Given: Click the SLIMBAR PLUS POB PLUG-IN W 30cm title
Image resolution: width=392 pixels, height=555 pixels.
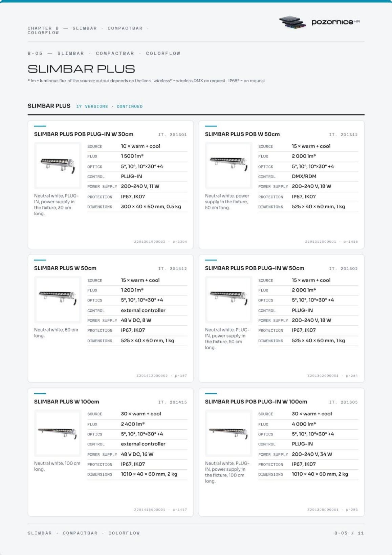Looking at the screenshot, I should point(84,134).
